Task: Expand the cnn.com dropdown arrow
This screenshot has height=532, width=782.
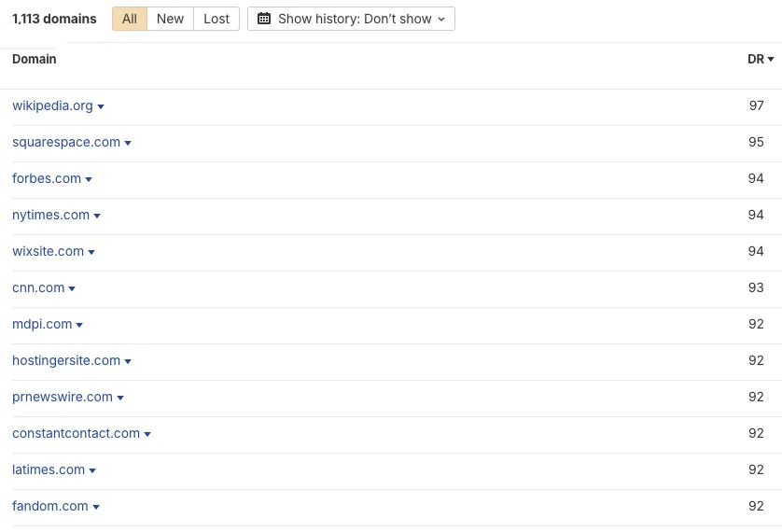Action: [x=72, y=288]
